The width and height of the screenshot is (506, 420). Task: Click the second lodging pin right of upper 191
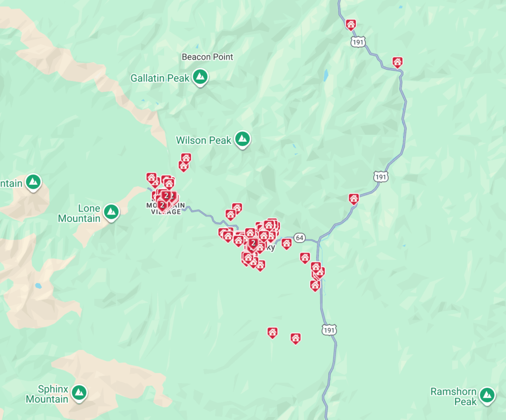[x=397, y=62]
